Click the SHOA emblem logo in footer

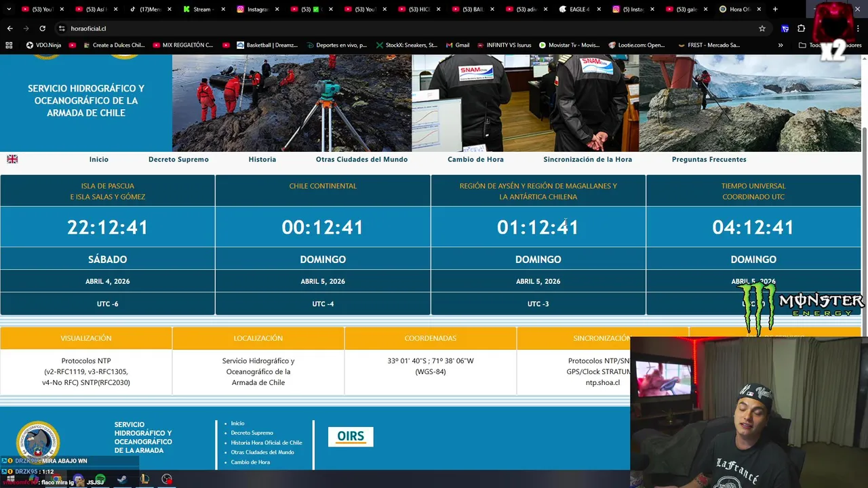(38, 442)
